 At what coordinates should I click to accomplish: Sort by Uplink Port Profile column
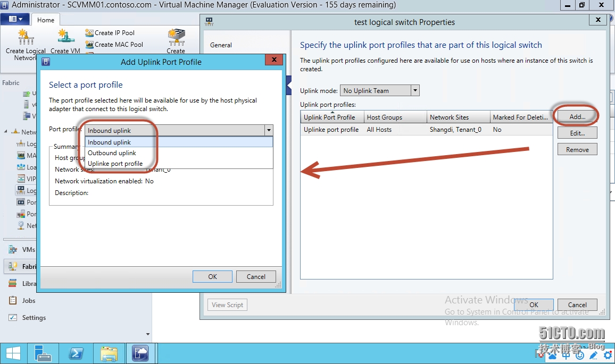click(332, 117)
